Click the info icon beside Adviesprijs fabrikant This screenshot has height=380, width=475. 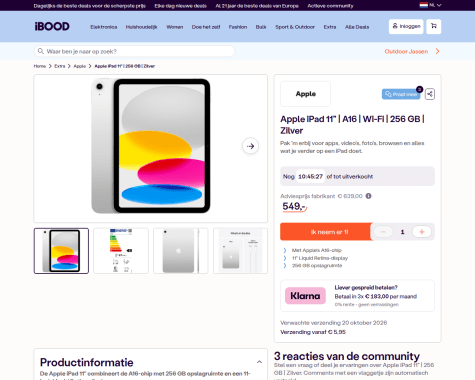coord(368,196)
